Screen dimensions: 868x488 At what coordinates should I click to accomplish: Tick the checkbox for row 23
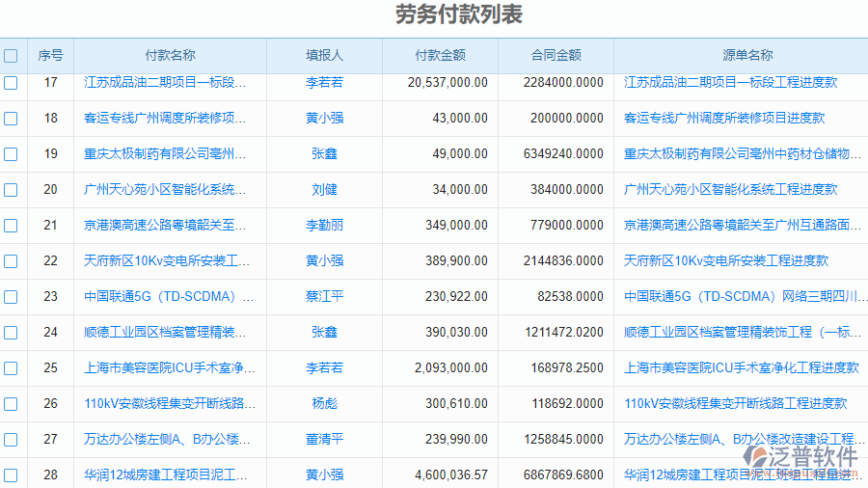(x=11, y=297)
